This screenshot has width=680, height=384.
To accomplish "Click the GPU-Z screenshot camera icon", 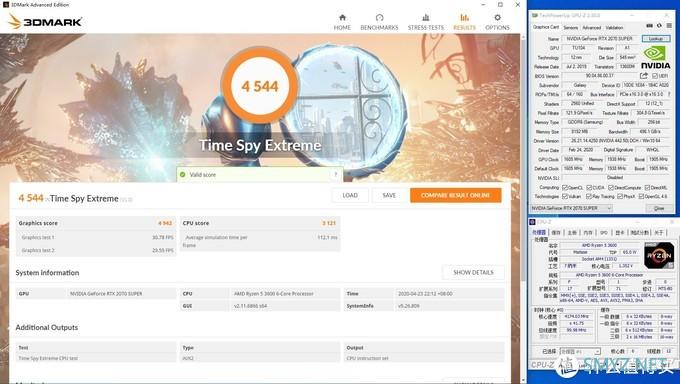I will click(x=649, y=26).
